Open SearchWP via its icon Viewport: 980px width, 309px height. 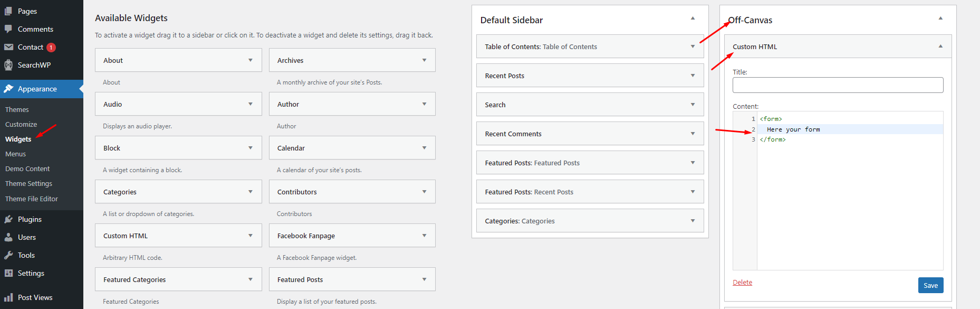[8, 65]
